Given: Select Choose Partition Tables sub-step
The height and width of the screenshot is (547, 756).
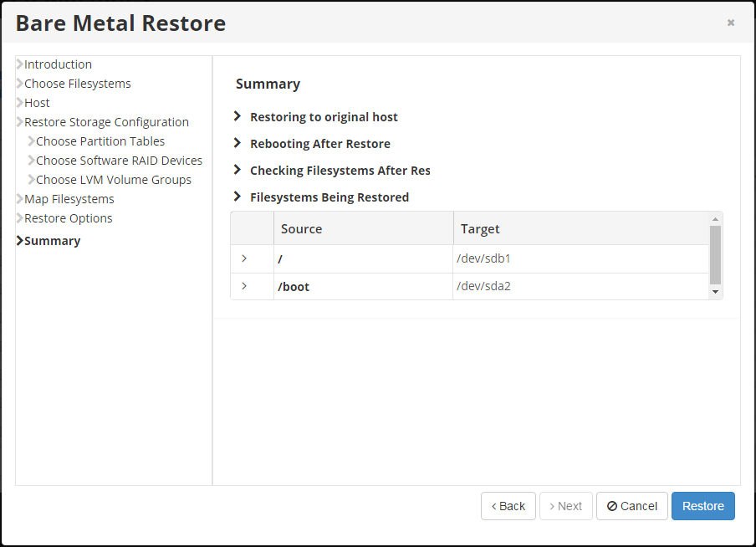Looking at the screenshot, I should click(100, 141).
